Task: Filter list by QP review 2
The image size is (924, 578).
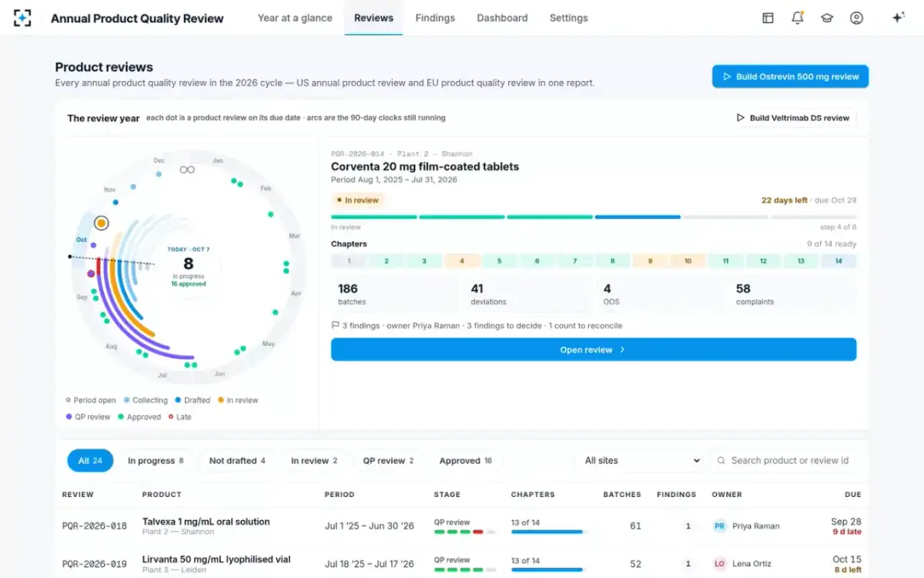Action: [388, 461]
